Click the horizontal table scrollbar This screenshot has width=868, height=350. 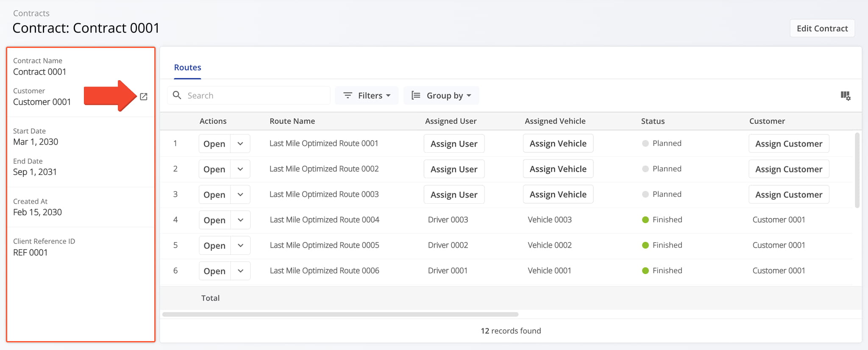click(340, 314)
